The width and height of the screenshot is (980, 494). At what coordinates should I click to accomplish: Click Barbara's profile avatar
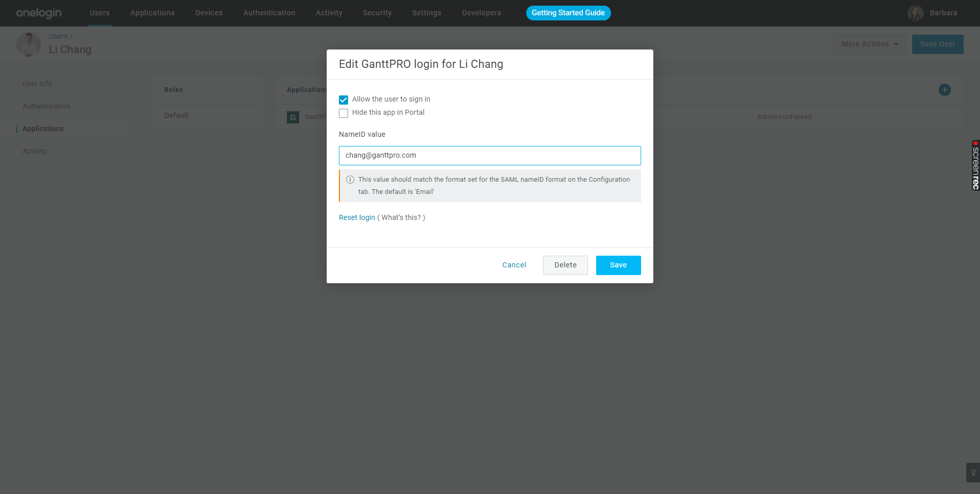915,13
